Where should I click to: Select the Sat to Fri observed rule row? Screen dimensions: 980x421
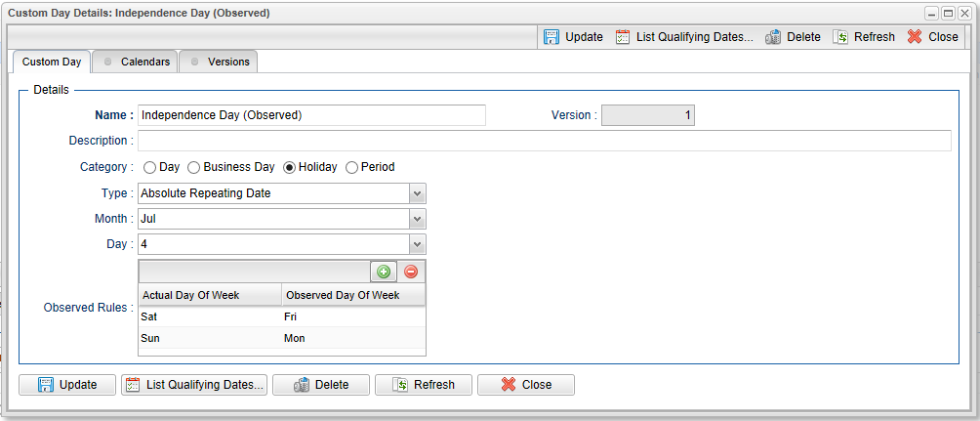[281, 316]
